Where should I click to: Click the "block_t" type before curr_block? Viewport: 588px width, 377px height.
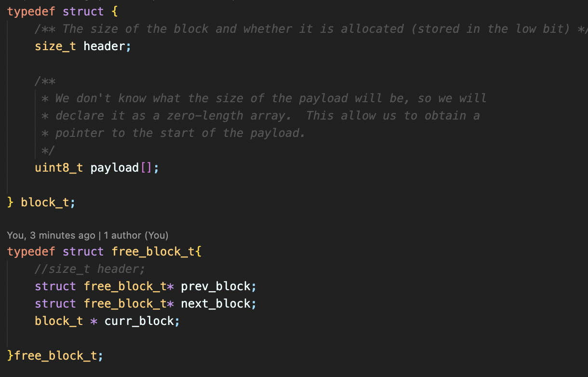(59, 321)
